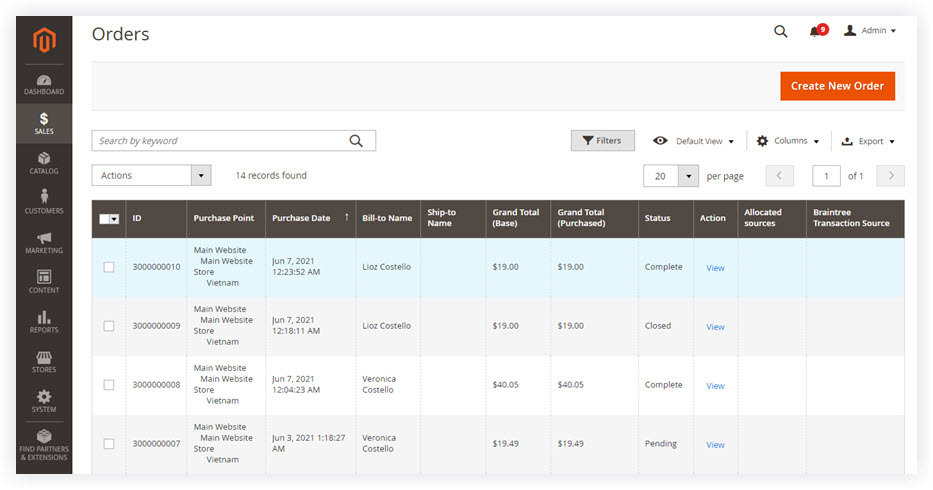Image resolution: width=933 pixels, height=490 pixels.
Task: Tick checkbox for order 3000000009
Action: click(x=109, y=326)
